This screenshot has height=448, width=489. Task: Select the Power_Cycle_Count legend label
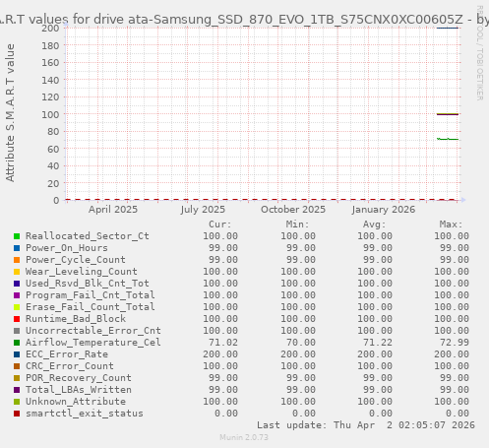pyautogui.click(x=76, y=260)
